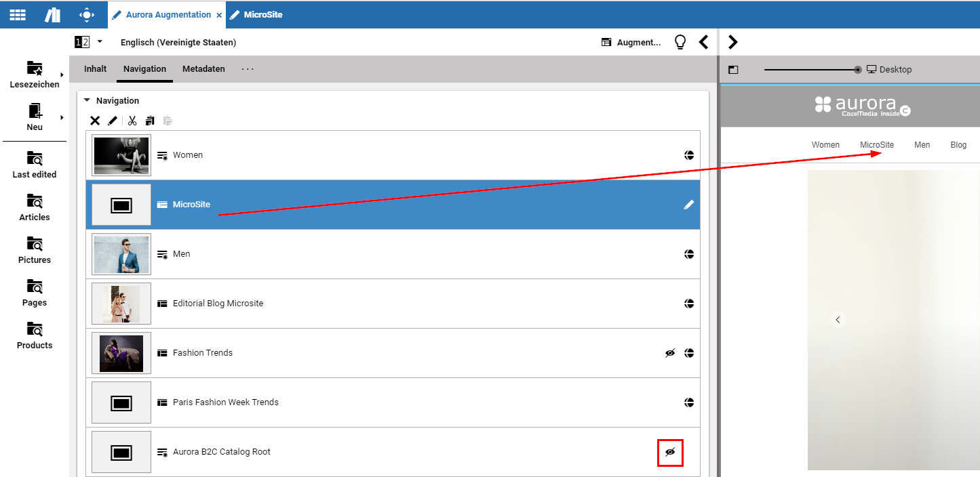The width and height of the screenshot is (980, 477).
Task: Click the Blog link in preview navigation
Action: pyautogui.click(x=958, y=145)
